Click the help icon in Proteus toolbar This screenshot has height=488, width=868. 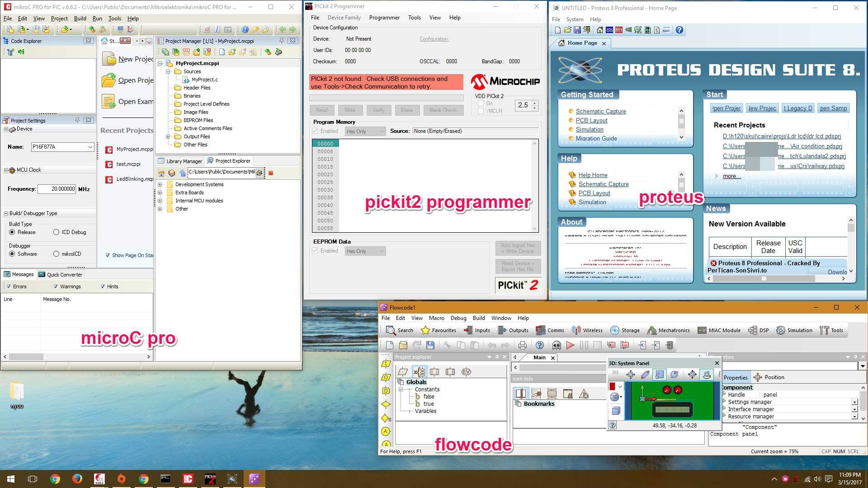(679, 30)
